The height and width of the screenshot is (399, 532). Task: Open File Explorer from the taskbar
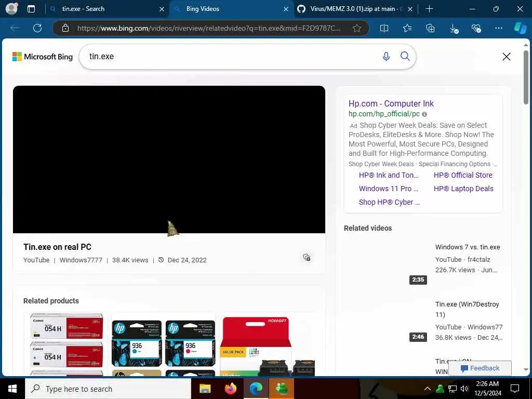coord(205,389)
